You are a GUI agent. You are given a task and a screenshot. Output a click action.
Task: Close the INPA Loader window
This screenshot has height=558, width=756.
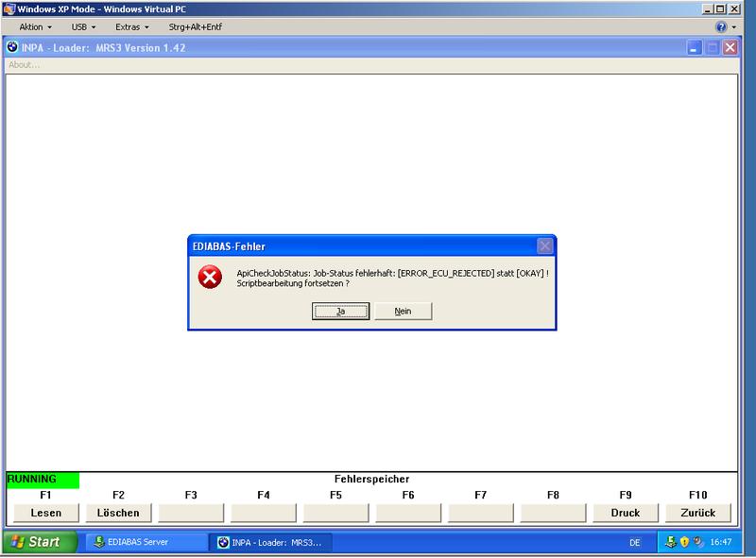coord(730,47)
